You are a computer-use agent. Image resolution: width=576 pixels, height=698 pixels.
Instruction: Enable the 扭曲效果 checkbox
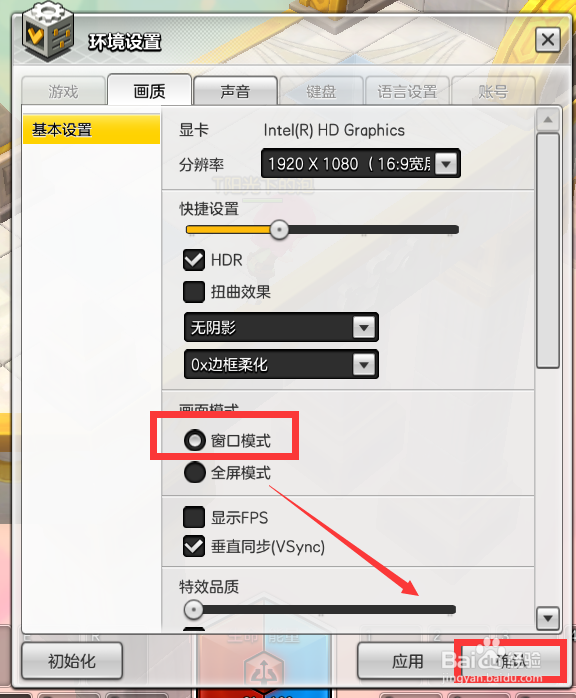194,292
